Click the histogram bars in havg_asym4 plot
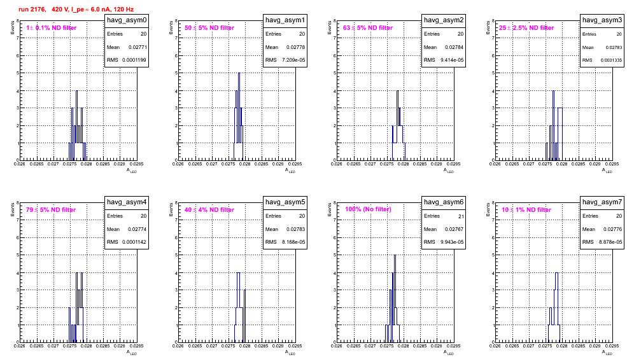Viewport: 634px width, 364px height. pos(76,307)
